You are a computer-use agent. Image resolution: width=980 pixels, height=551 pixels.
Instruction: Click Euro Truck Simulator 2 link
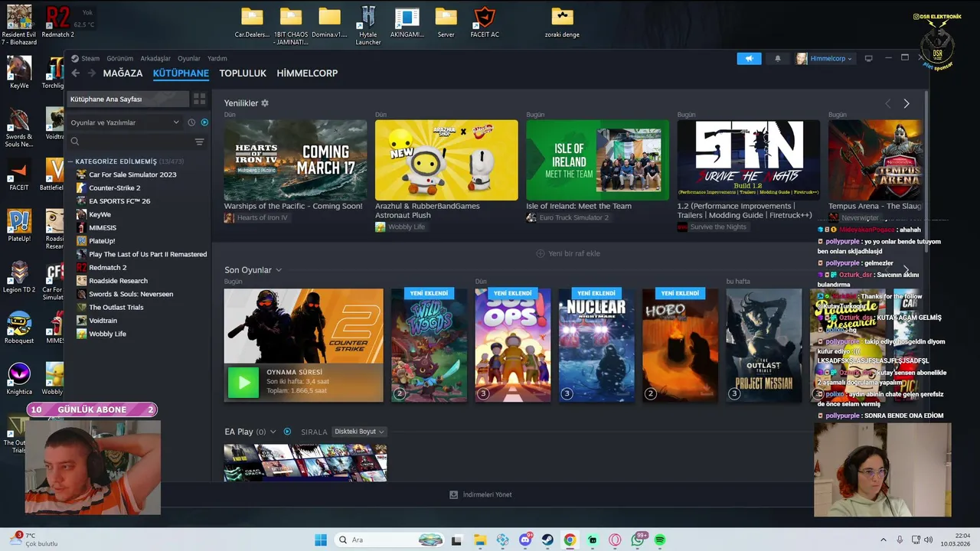[x=573, y=218]
